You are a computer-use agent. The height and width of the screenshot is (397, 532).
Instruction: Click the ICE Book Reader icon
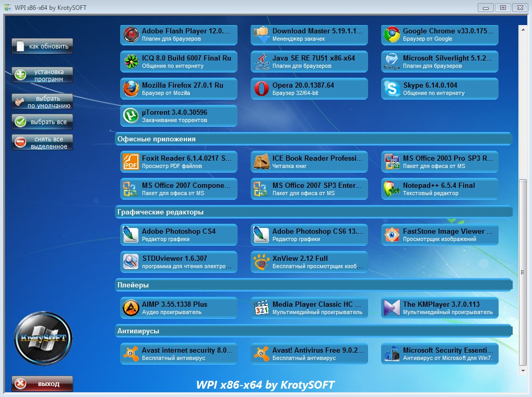(262, 162)
